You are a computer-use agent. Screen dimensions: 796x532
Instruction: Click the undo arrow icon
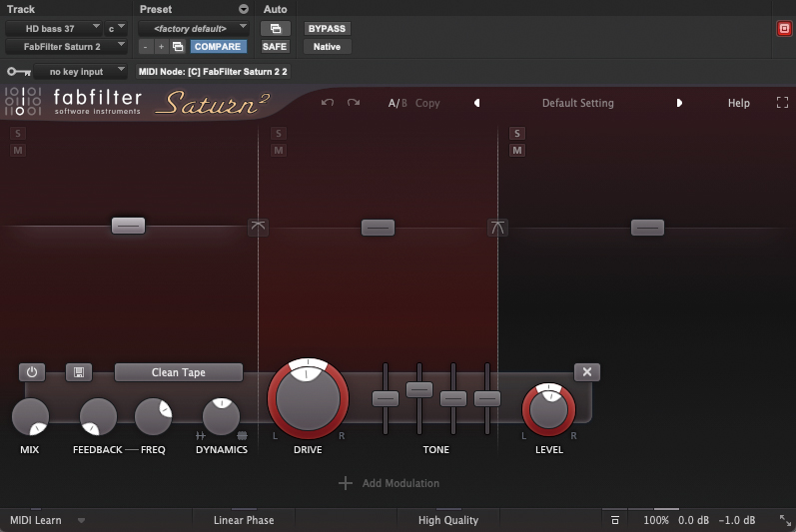tap(328, 103)
